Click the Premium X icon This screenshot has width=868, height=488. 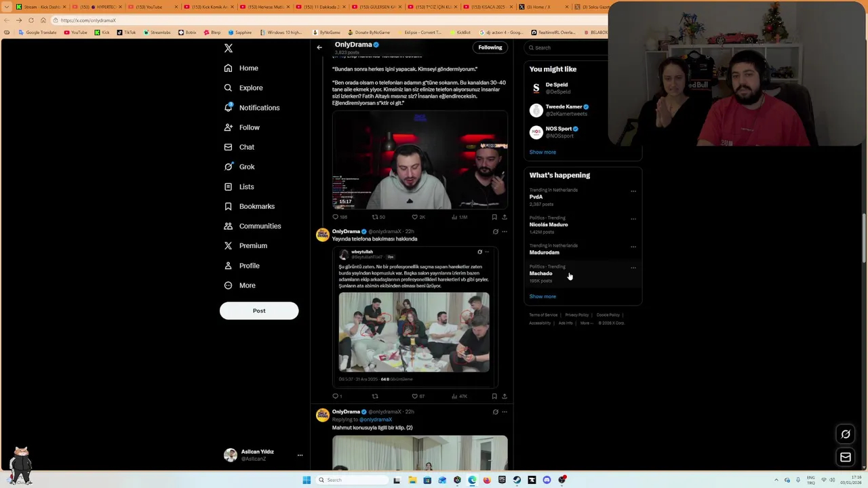click(x=228, y=245)
